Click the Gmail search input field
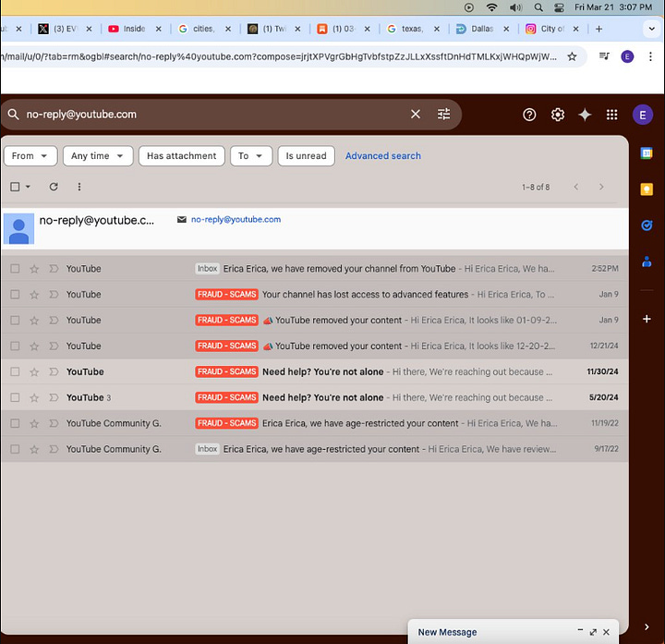This screenshot has height=644, width=665. coord(212,115)
